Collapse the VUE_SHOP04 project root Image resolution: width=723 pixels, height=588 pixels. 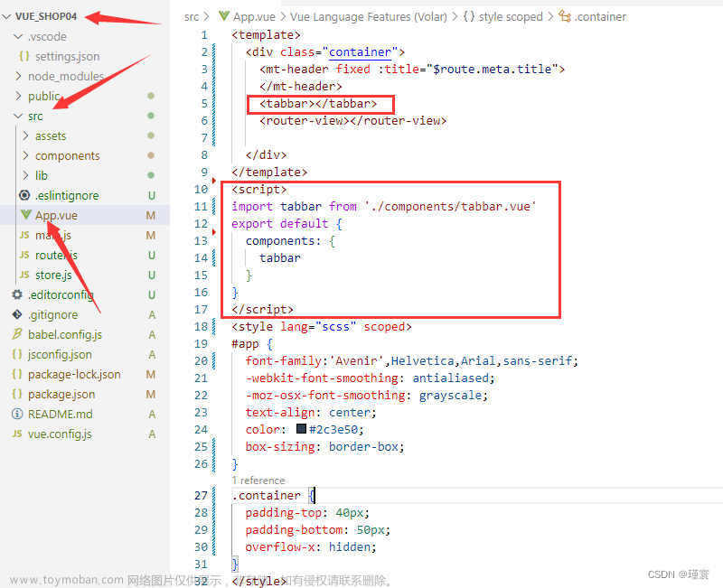click(6, 16)
